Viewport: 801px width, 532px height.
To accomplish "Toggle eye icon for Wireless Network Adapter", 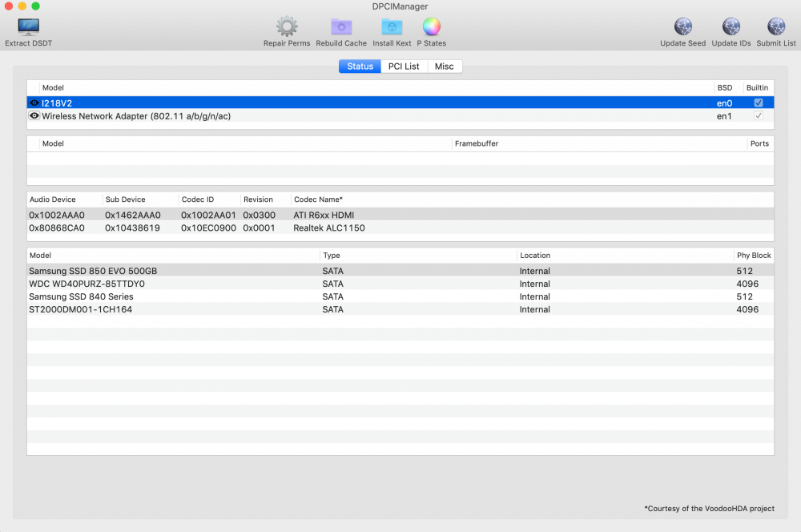I will click(34, 115).
